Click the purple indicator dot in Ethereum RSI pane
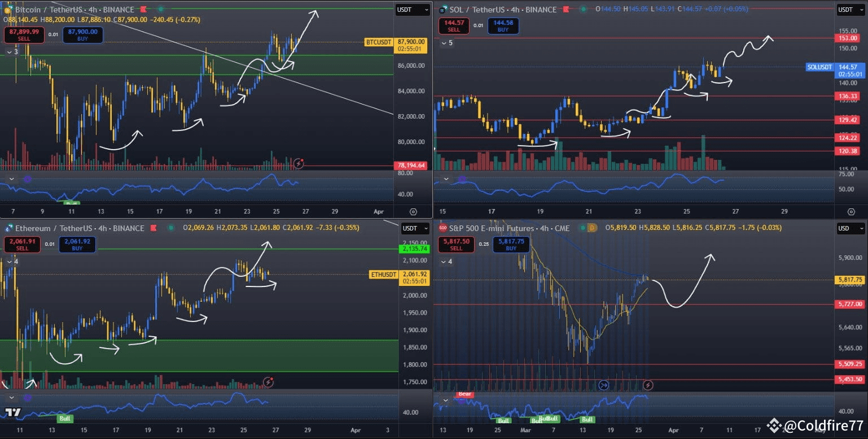Screen dimensions: 868x439 pyautogui.click(x=27, y=398)
